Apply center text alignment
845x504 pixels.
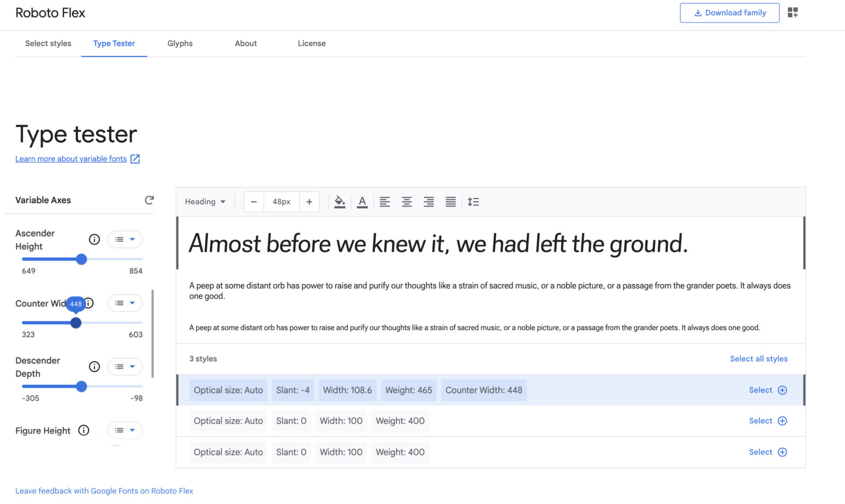407,202
